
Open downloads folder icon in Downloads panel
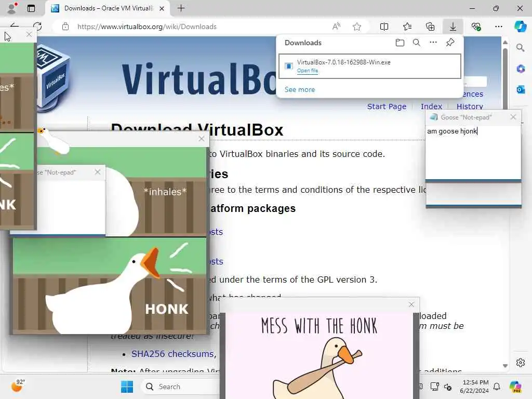tap(400, 43)
